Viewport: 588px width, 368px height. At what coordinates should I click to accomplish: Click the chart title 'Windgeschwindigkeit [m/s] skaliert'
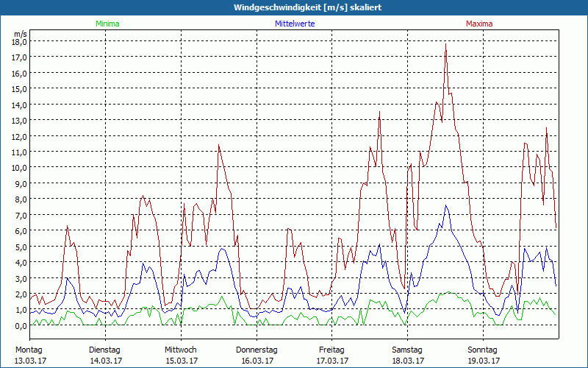(307, 7)
